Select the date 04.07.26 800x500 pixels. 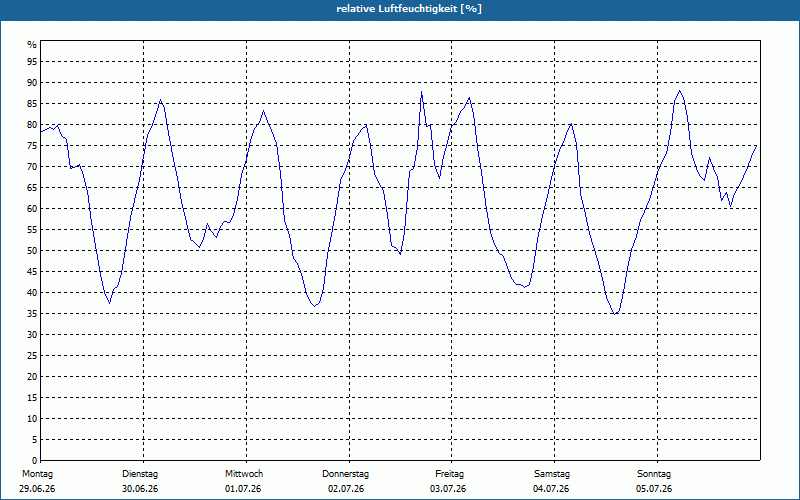click(551, 489)
